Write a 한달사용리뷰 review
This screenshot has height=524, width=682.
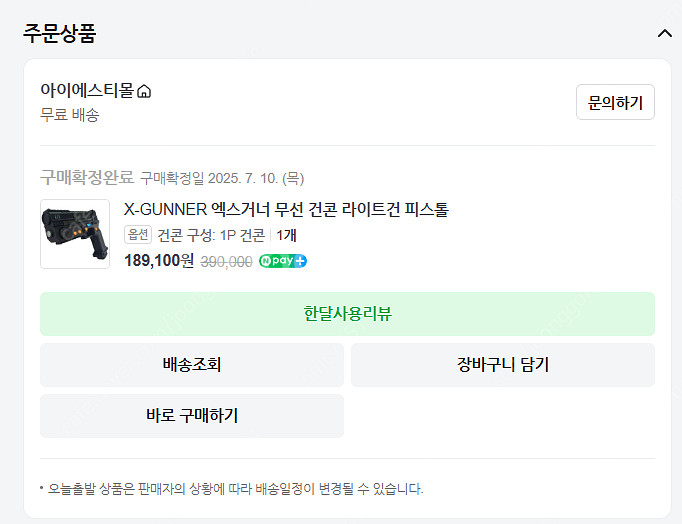point(348,314)
